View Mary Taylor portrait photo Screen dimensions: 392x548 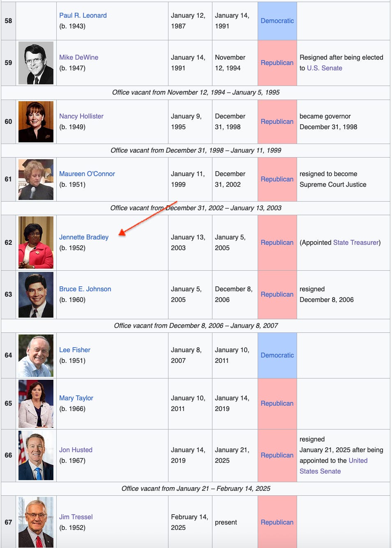click(36, 404)
